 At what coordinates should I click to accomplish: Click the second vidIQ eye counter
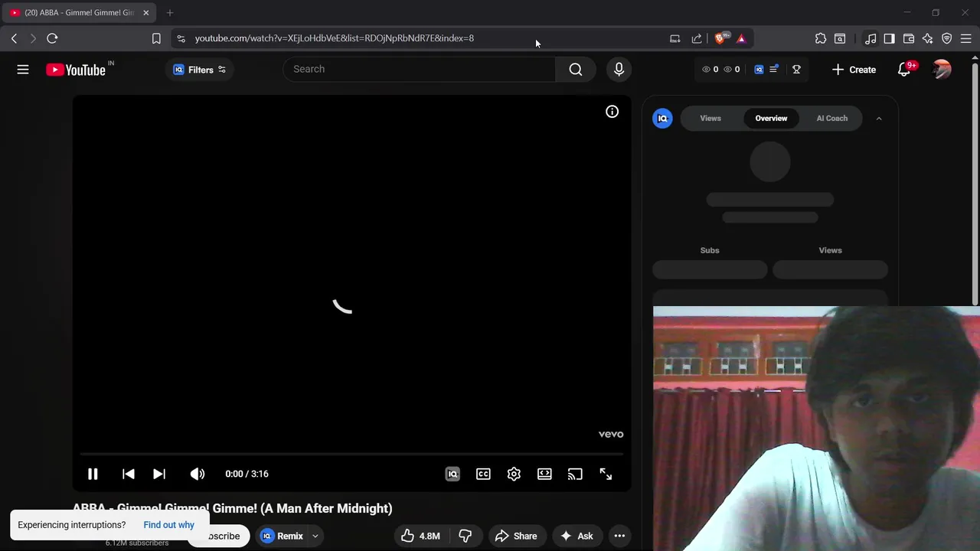[x=732, y=70]
